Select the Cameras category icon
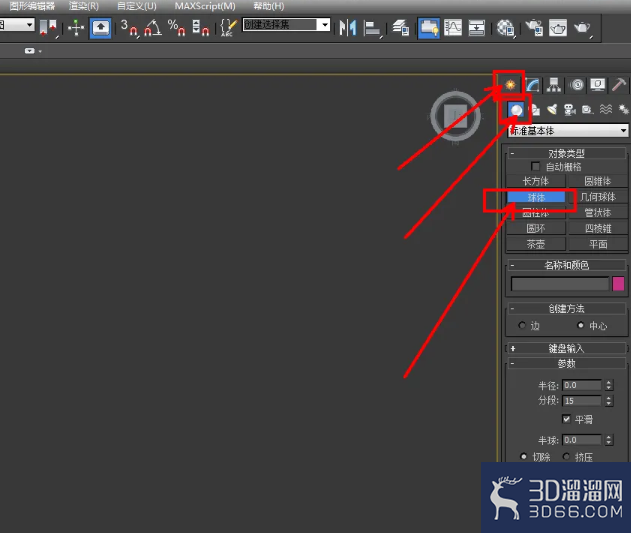631x533 pixels. tap(570, 109)
